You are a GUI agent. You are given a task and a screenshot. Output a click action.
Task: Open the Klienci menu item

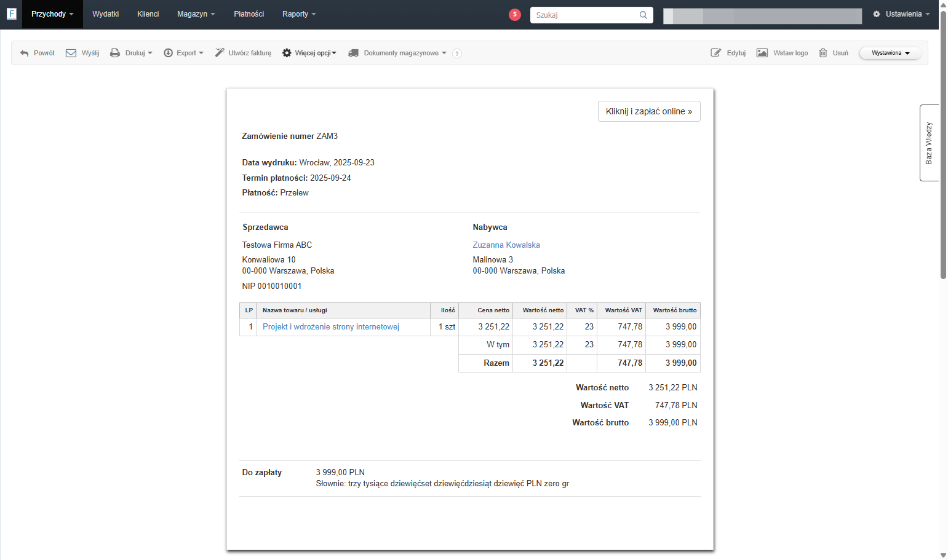coord(148,14)
